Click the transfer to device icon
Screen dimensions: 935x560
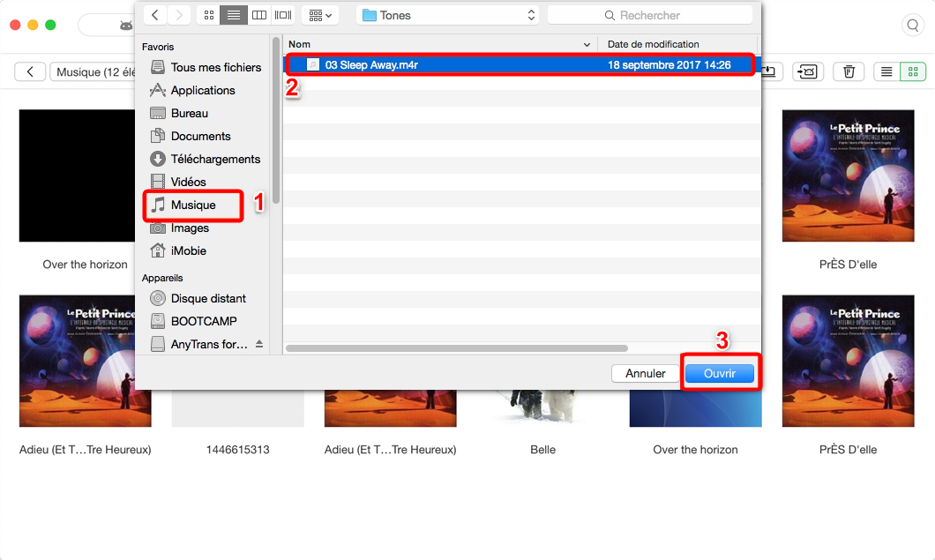[x=806, y=71]
